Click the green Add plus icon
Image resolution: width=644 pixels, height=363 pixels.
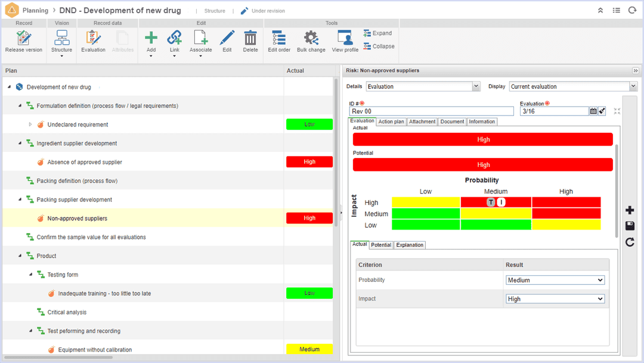151,38
